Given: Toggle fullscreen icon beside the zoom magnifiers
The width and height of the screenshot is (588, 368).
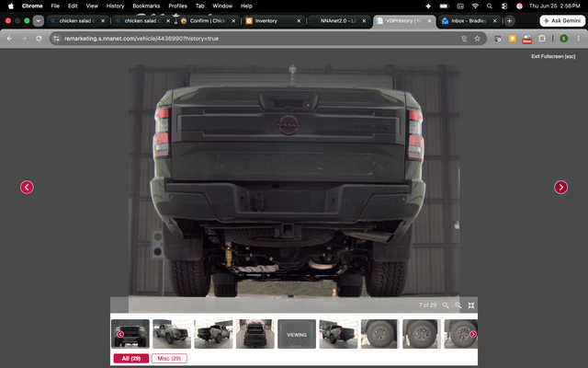Looking at the screenshot, I should point(471,305).
